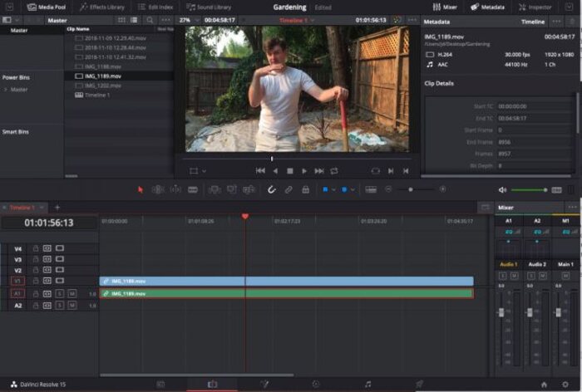
Task: Select the arrow selection mode tool
Action: pyautogui.click(x=140, y=190)
